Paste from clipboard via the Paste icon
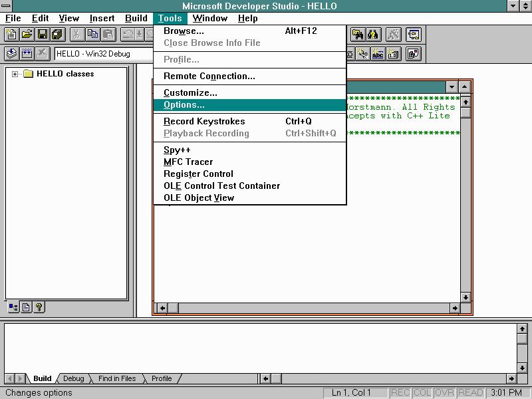The height and width of the screenshot is (399, 532). (108, 35)
